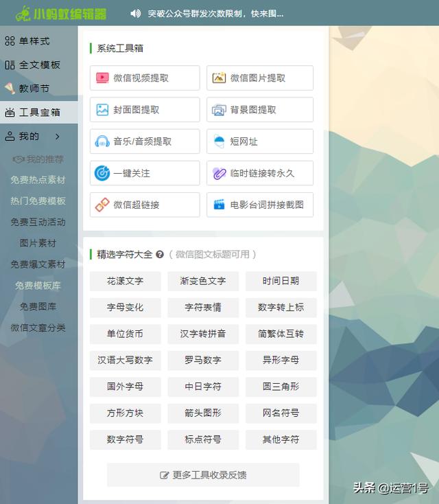Click the 临时链接转永久 paperclip icon
Viewport: 439px width, 504px height.
tap(219, 173)
